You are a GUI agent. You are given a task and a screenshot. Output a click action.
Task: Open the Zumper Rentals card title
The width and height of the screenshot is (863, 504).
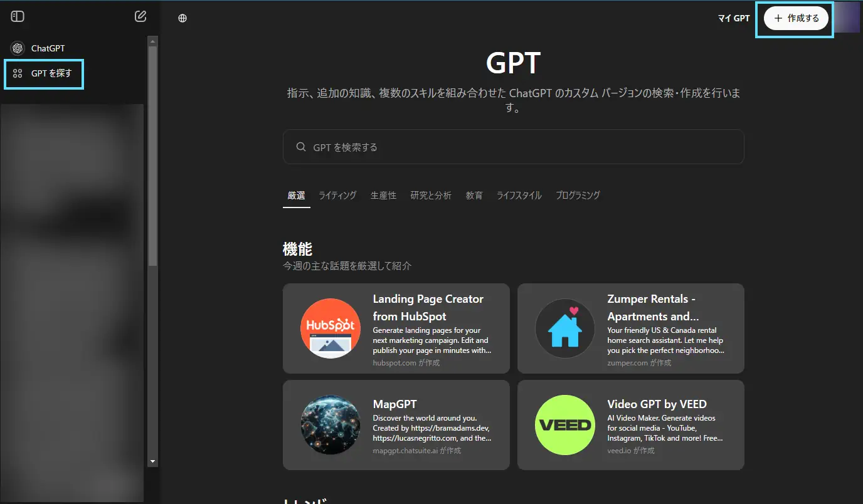coord(653,307)
